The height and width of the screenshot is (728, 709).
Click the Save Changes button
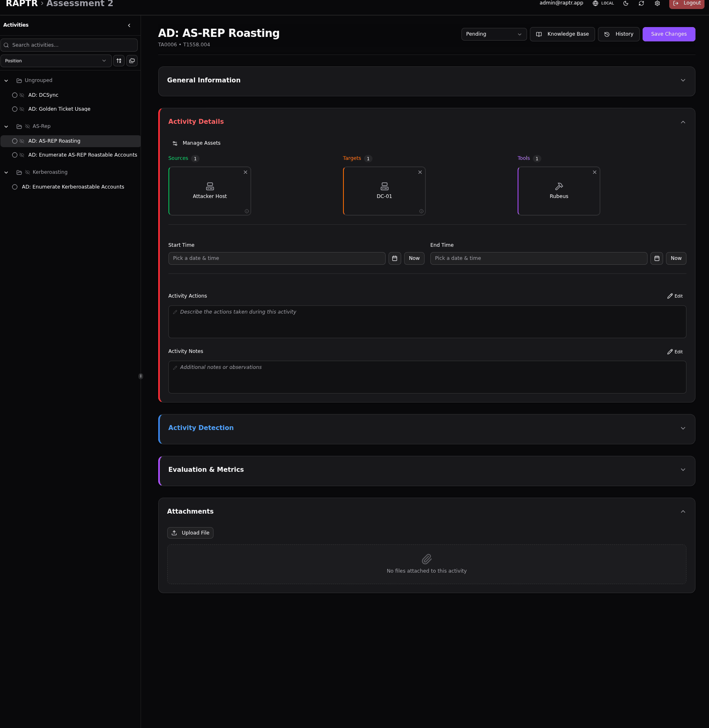pyautogui.click(x=668, y=34)
